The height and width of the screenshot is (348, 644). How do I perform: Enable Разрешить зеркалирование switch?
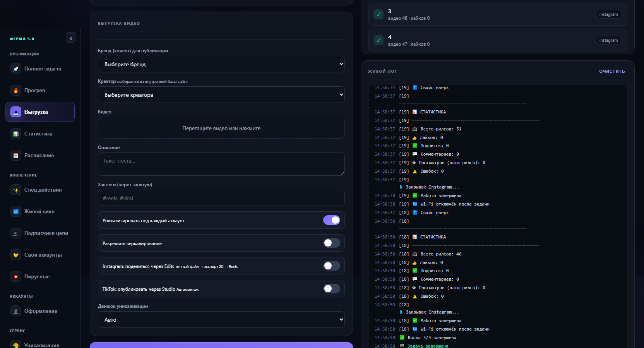coord(332,243)
